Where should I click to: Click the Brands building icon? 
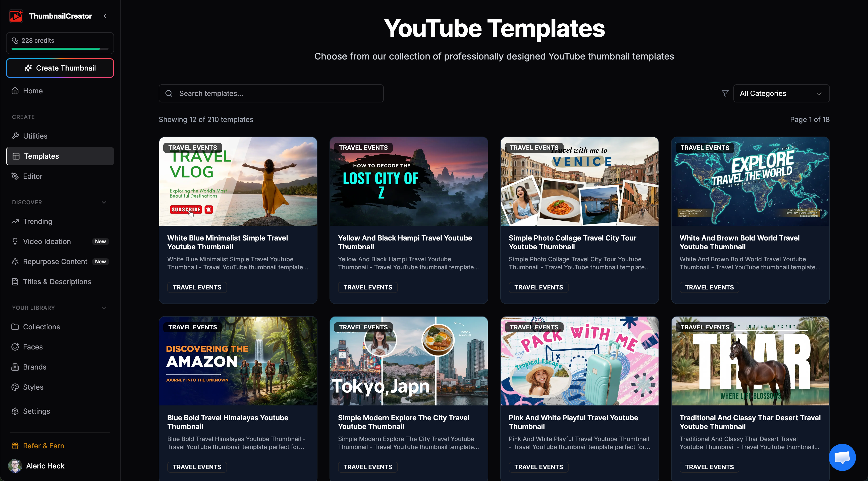click(x=15, y=367)
